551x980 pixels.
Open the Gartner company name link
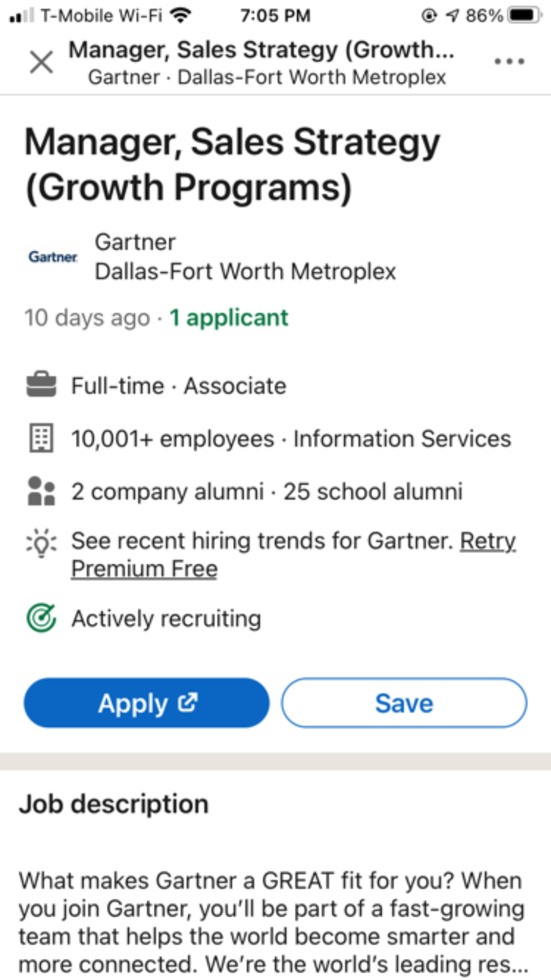135,242
